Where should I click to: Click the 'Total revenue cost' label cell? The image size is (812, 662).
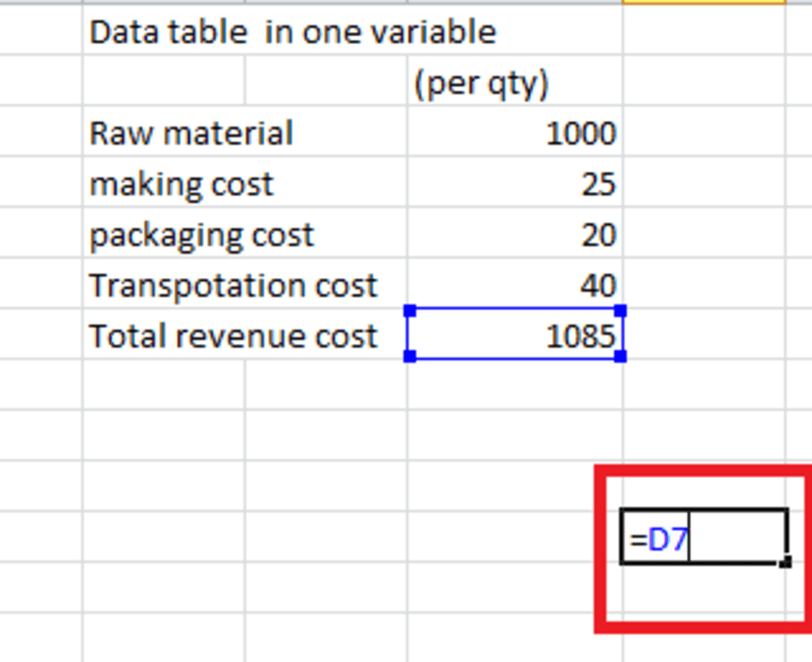tap(245, 333)
